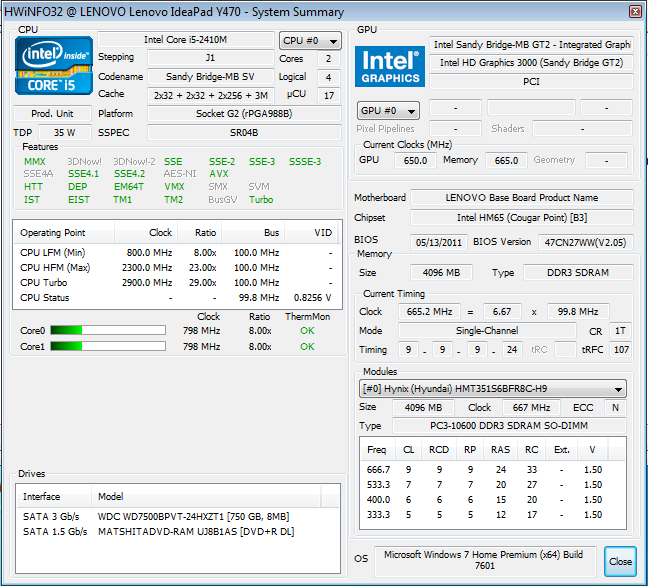Click the memory size 4096 MB field
The width and height of the screenshot is (648, 586).
[441, 272]
